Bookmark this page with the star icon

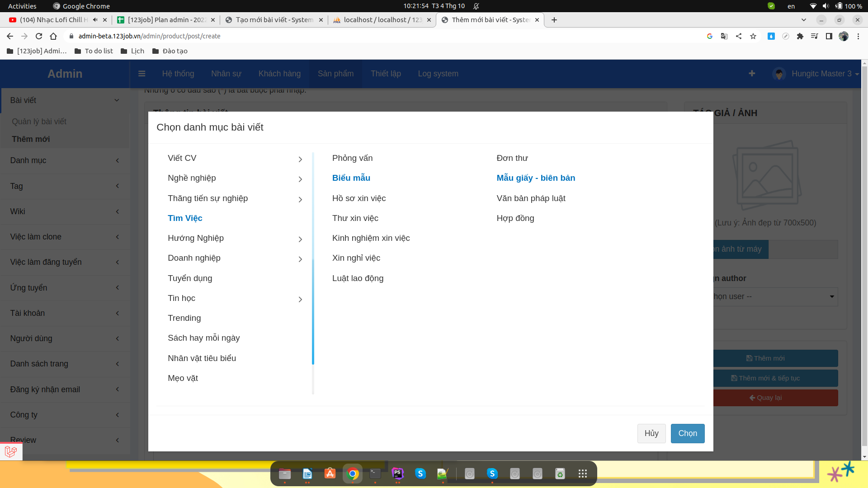(753, 36)
